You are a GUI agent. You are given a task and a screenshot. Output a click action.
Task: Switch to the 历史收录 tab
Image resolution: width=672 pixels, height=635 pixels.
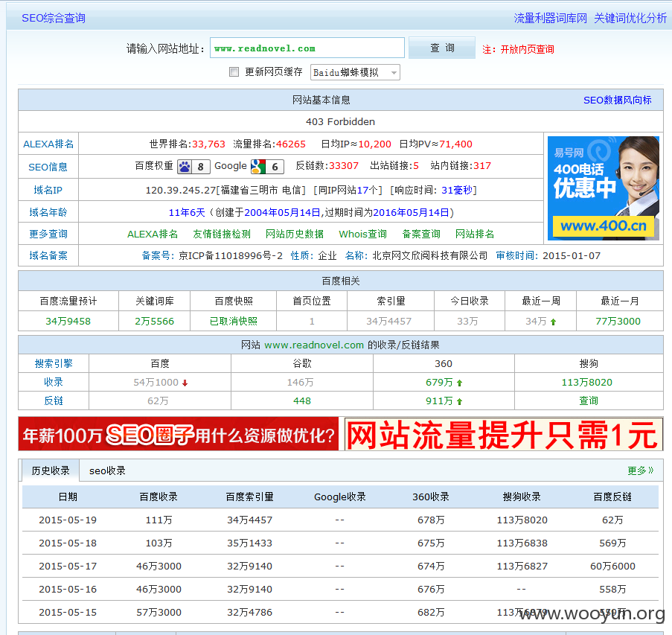(51, 470)
